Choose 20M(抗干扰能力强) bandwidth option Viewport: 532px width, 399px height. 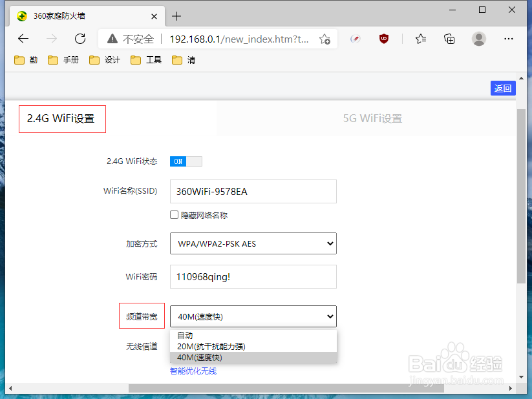click(x=253, y=346)
